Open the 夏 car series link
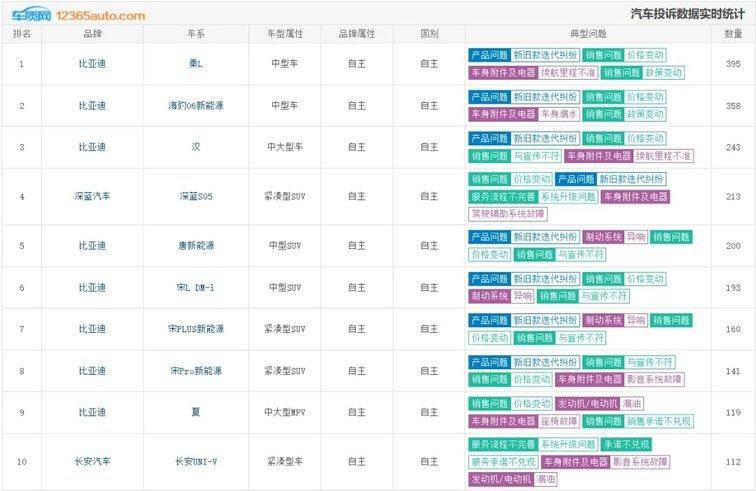Viewport: 756px width, 491px height. click(196, 412)
